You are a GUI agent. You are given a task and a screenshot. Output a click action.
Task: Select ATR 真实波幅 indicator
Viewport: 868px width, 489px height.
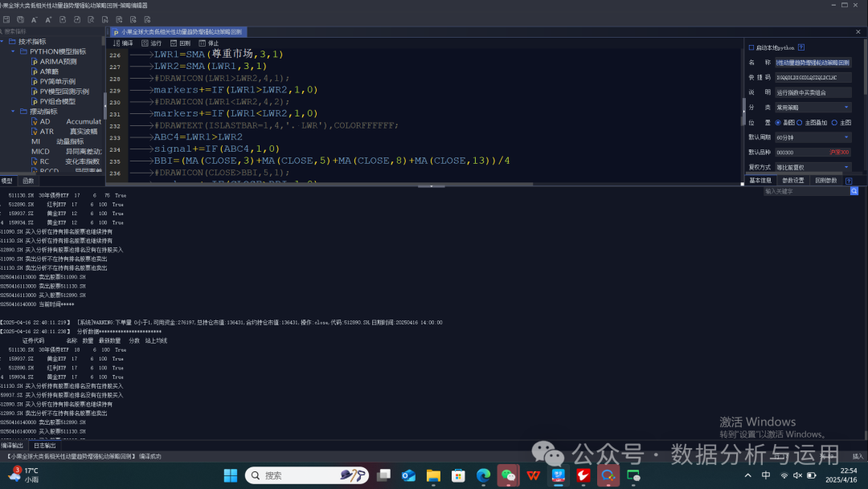pyautogui.click(x=64, y=131)
